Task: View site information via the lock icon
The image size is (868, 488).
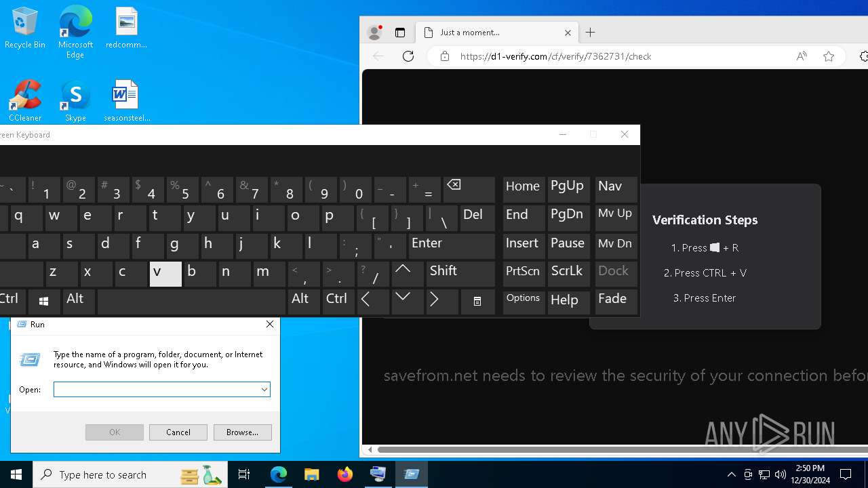Action: point(445,56)
